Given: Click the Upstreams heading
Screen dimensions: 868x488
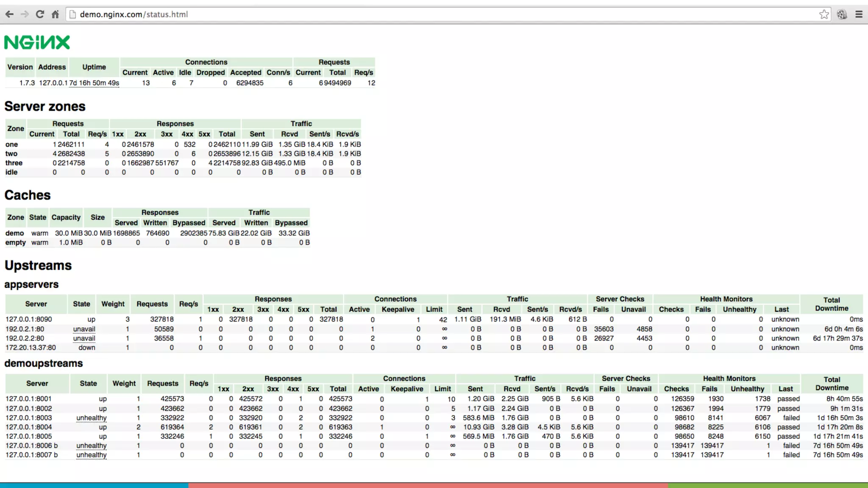Looking at the screenshot, I should [x=38, y=266].
